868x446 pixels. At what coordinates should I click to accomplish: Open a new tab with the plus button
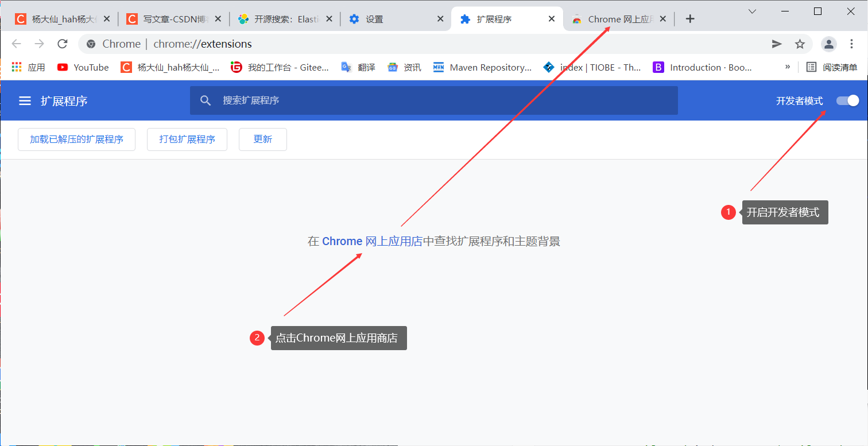click(690, 19)
